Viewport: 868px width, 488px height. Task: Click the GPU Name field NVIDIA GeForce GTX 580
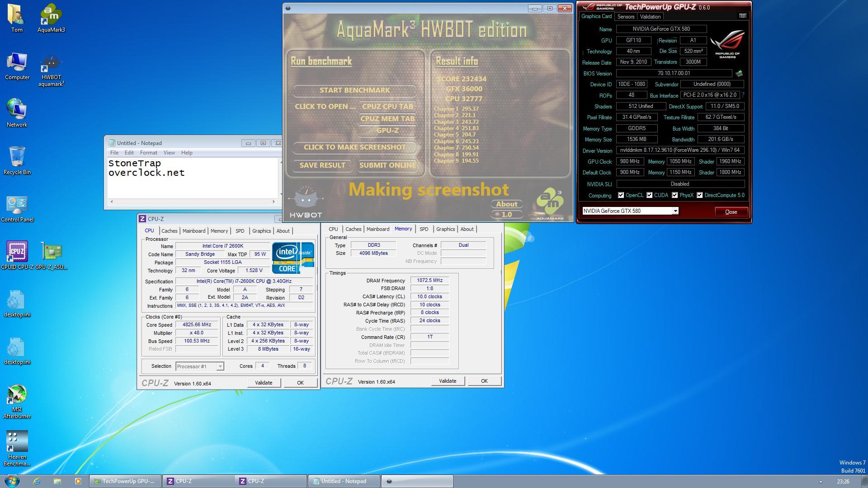click(x=661, y=29)
